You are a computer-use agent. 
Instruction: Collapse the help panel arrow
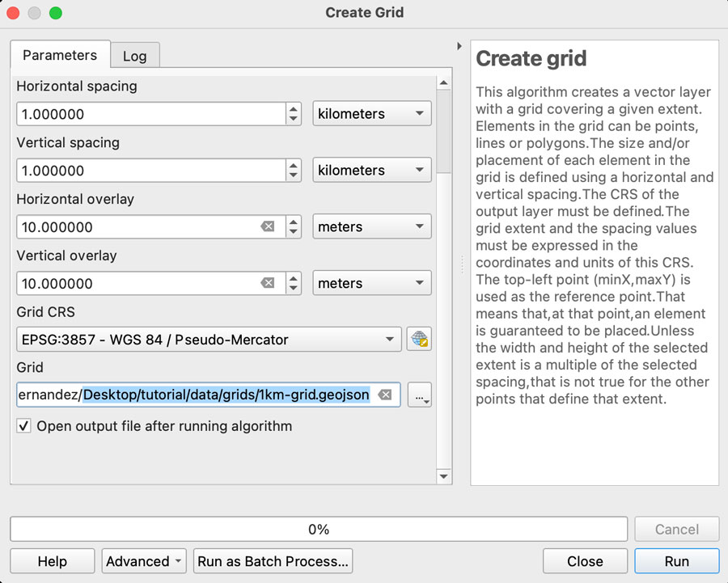click(x=459, y=46)
